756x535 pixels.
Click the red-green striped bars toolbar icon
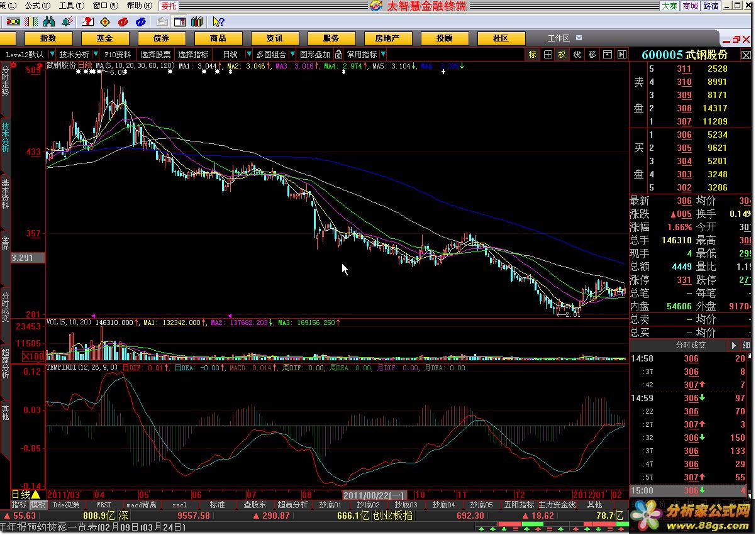[30, 21]
